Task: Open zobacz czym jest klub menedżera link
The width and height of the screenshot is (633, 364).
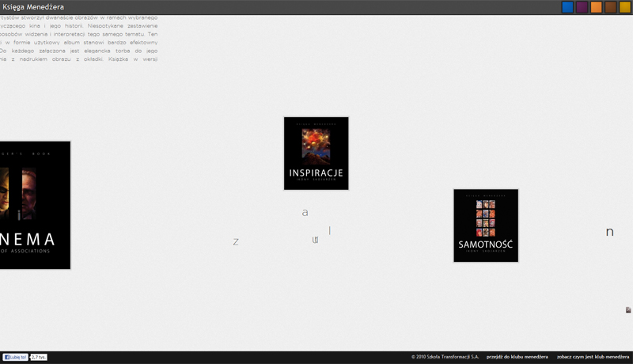Action: click(593, 357)
